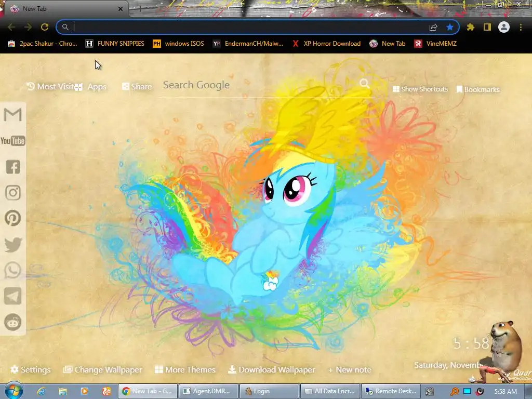Screen dimensions: 532x399
Task: Open the FUNNY SNIPPIES bookmark
Action: 115,44
